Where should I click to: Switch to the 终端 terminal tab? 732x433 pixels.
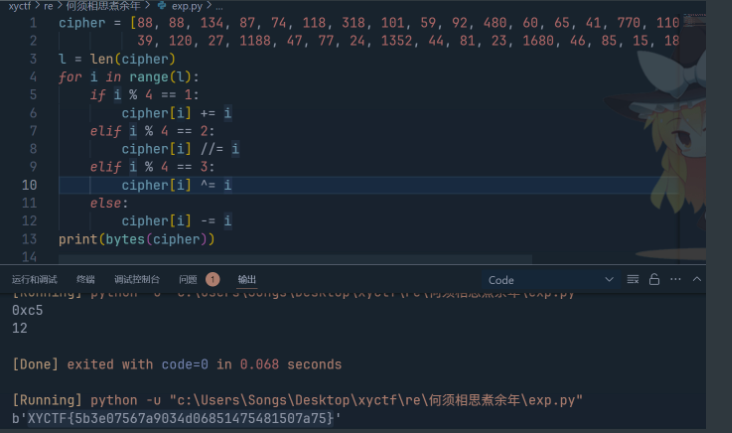click(x=86, y=280)
